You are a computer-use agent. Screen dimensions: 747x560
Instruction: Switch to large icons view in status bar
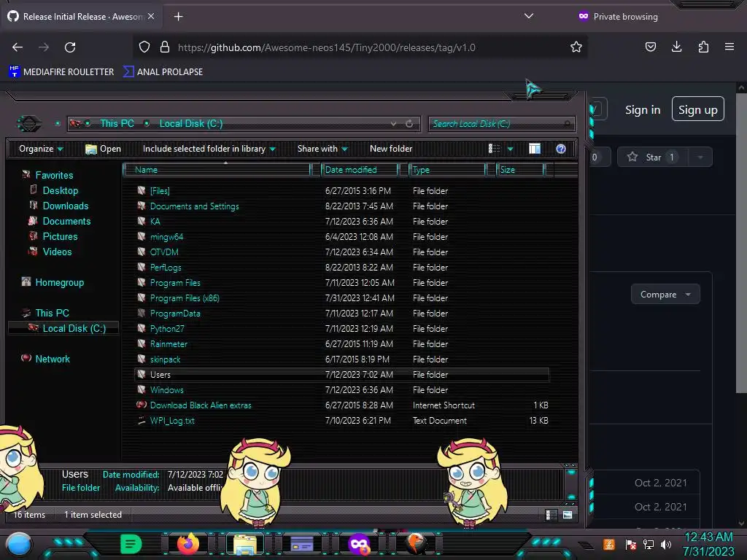568,515
